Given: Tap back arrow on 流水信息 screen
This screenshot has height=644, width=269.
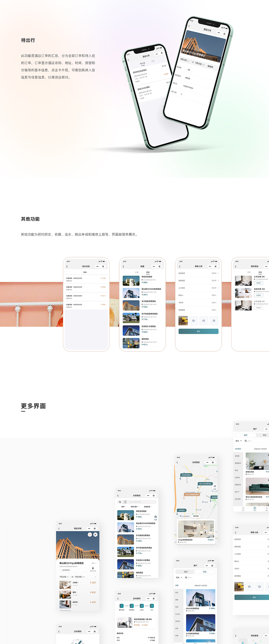Looking at the screenshot, I should click(x=67, y=266).
